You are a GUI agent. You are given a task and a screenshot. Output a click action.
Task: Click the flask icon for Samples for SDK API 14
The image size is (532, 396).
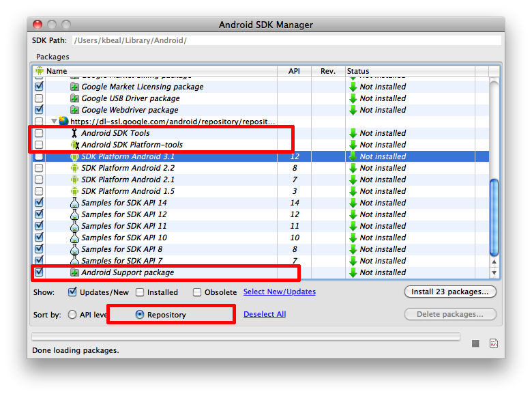click(x=74, y=203)
